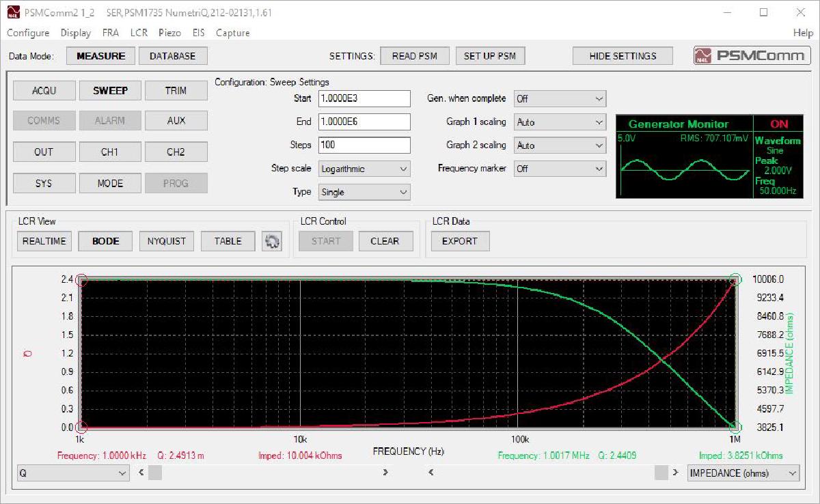This screenshot has width=820, height=504.
Task: Open the MODE configuration page
Action: (x=109, y=182)
